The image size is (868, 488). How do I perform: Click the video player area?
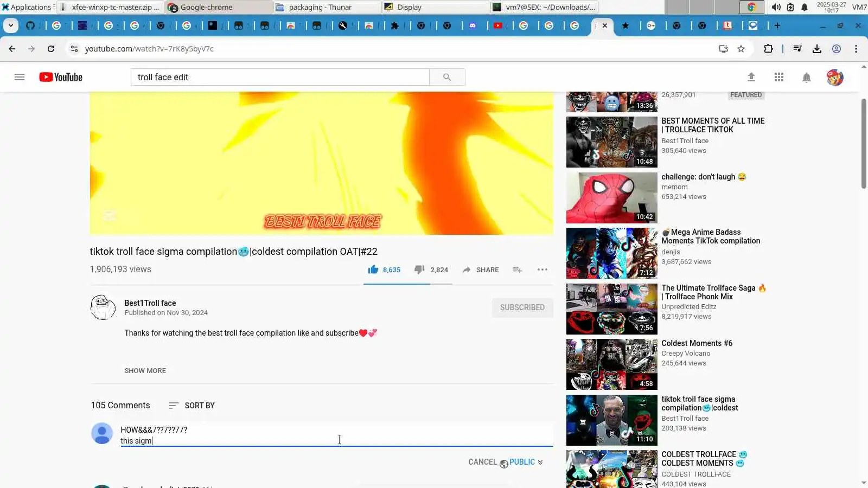[x=322, y=163]
